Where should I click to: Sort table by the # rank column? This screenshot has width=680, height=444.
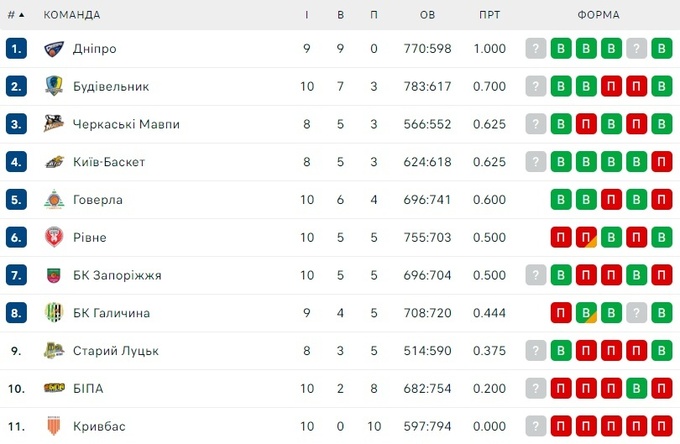pyautogui.click(x=16, y=15)
